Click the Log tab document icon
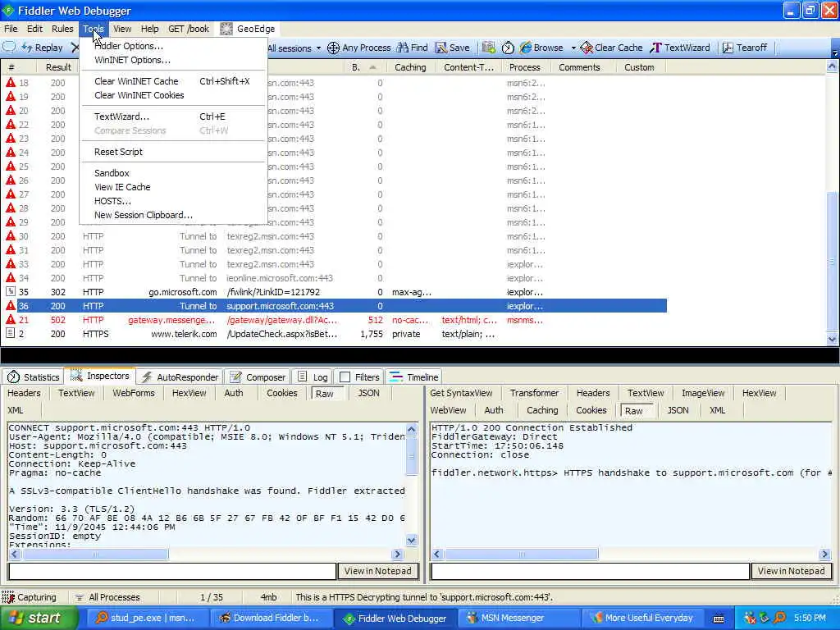 click(302, 377)
